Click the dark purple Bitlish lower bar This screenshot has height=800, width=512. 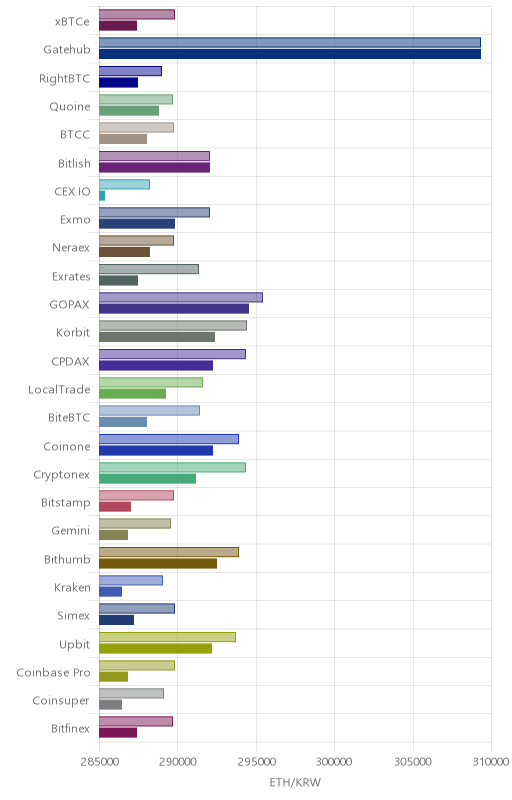coord(154,167)
